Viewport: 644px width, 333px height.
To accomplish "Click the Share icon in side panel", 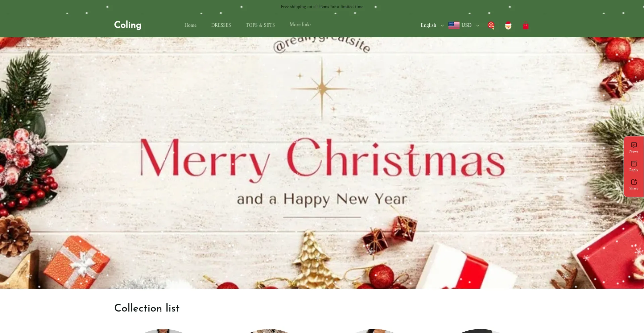I will tap(634, 185).
